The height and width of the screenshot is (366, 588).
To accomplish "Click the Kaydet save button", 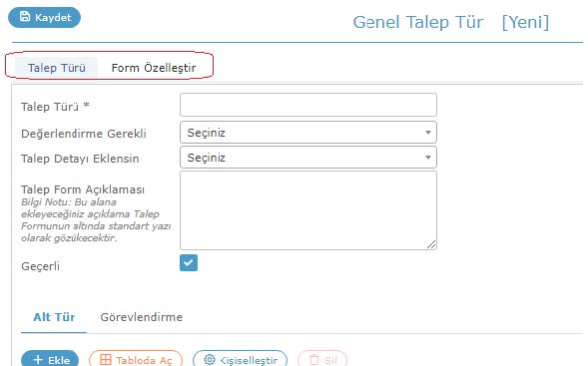I will click(44, 17).
